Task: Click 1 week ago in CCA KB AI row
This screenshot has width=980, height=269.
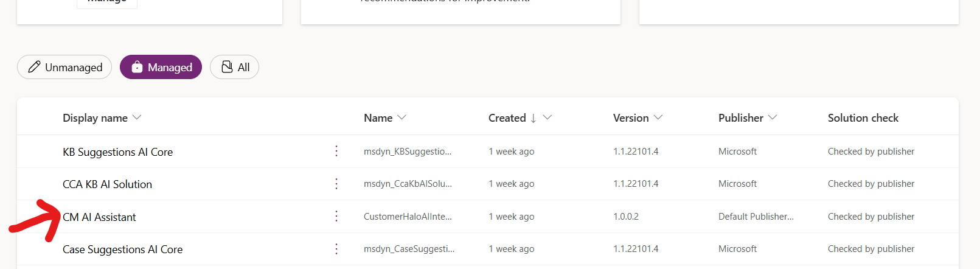Action: (x=512, y=183)
